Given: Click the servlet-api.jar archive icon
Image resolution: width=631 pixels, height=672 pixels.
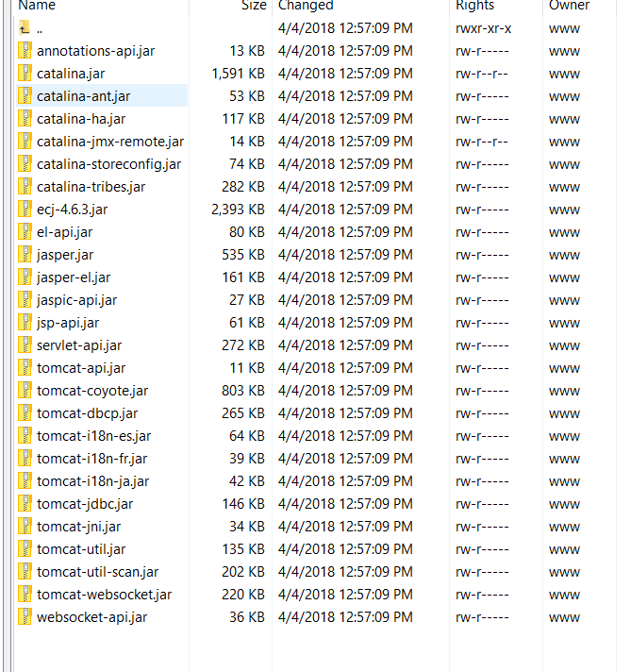Looking at the screenshot, I should pos(25,345).
